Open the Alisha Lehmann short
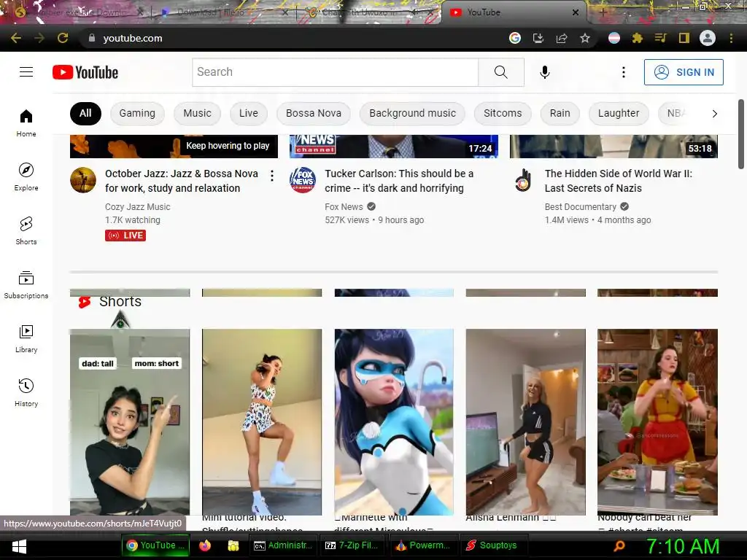This screenshot has width=747, height=560. [525, 422]
